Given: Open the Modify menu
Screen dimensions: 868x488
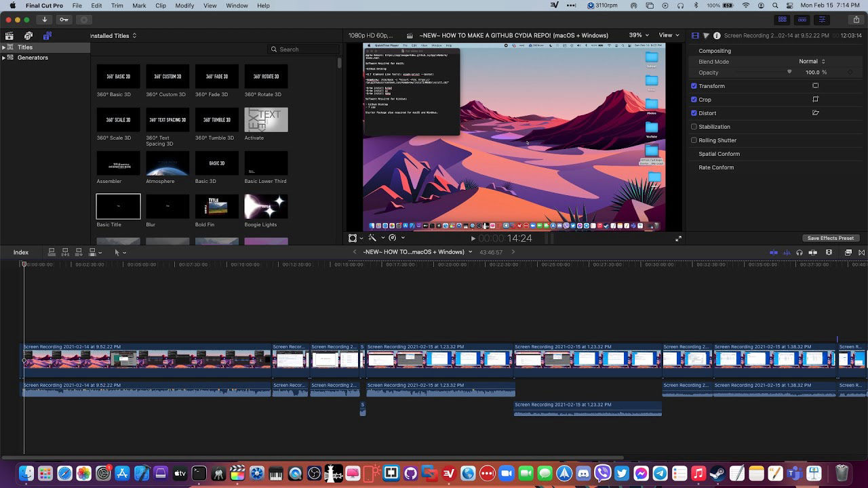Looking at the screenshot, I should (x=184, y=5).
